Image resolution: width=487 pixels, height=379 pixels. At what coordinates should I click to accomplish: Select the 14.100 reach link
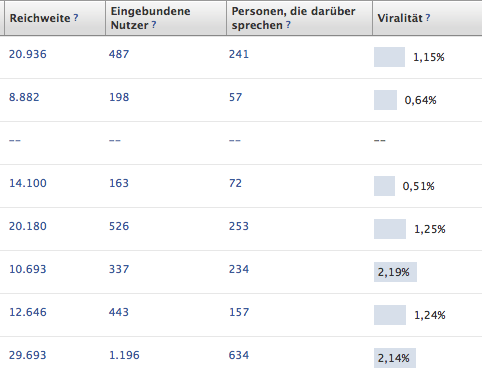[x=28, y=183]
